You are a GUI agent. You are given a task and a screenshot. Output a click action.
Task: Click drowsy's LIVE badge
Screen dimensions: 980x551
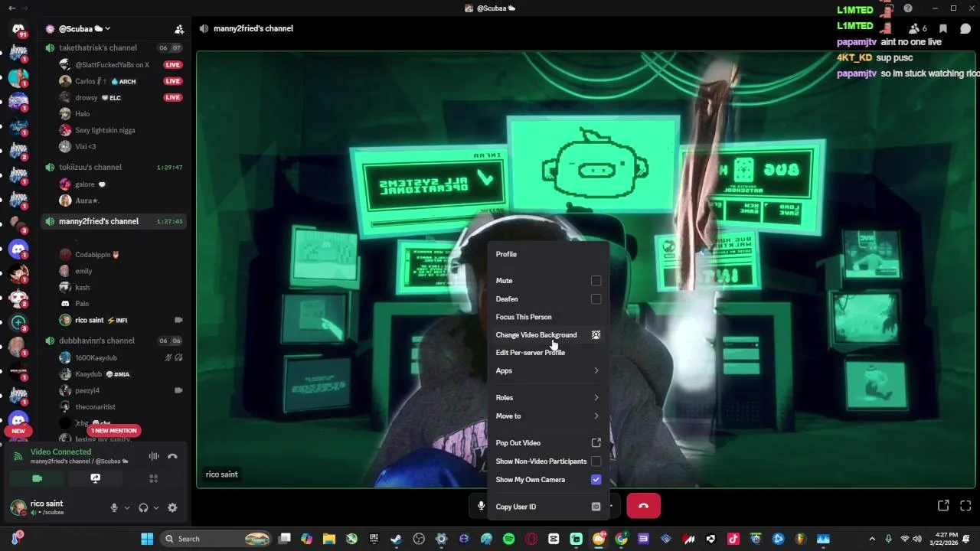(173, 98)
